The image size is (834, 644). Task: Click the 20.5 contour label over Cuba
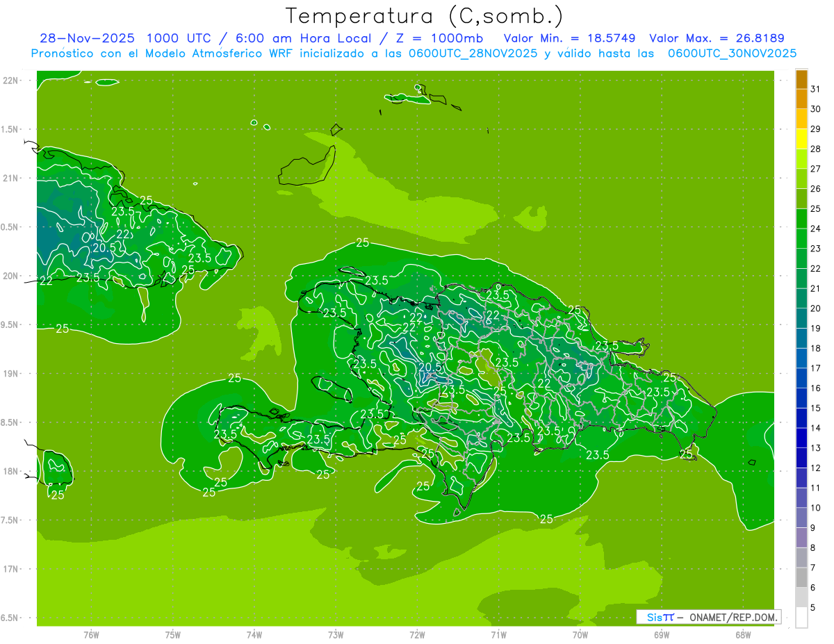click(x=104, y=247)
